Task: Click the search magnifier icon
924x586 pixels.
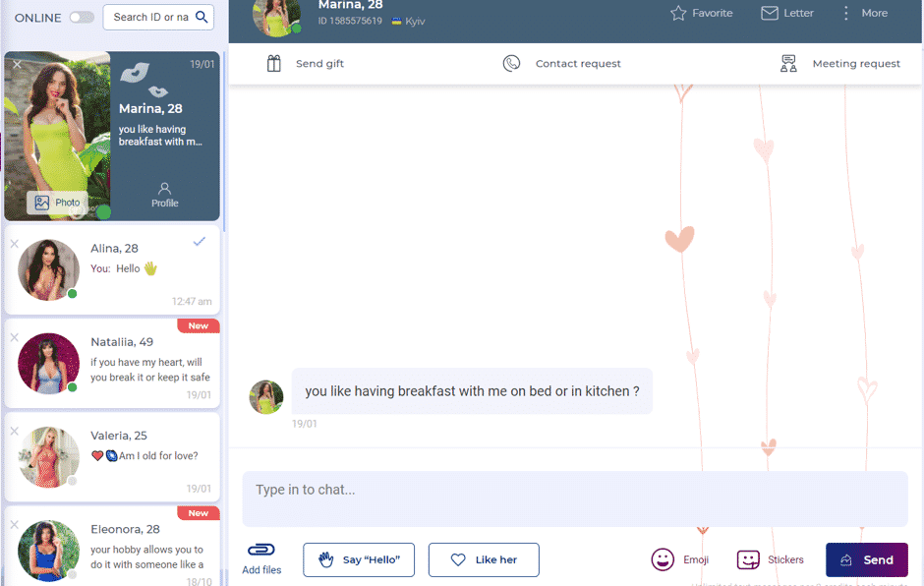Action: (202, 17)
